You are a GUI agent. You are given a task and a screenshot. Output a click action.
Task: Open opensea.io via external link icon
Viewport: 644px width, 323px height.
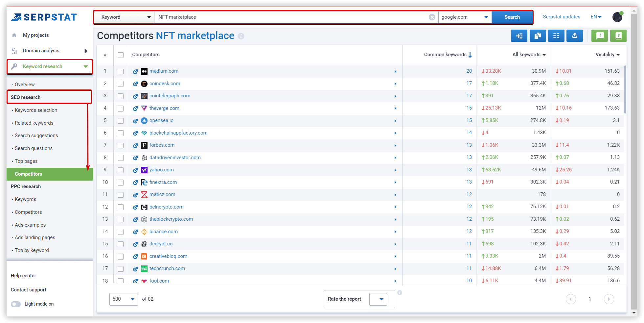(x=135, y=121)
